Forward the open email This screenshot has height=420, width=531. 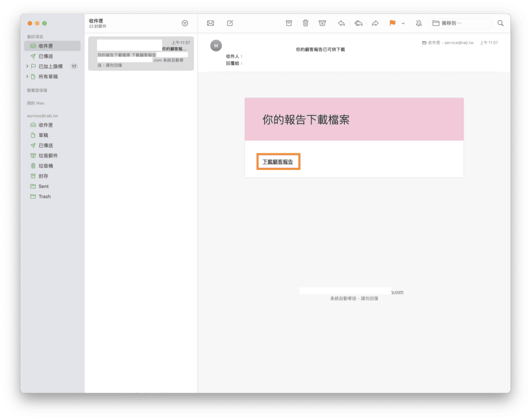pos(375,23)
